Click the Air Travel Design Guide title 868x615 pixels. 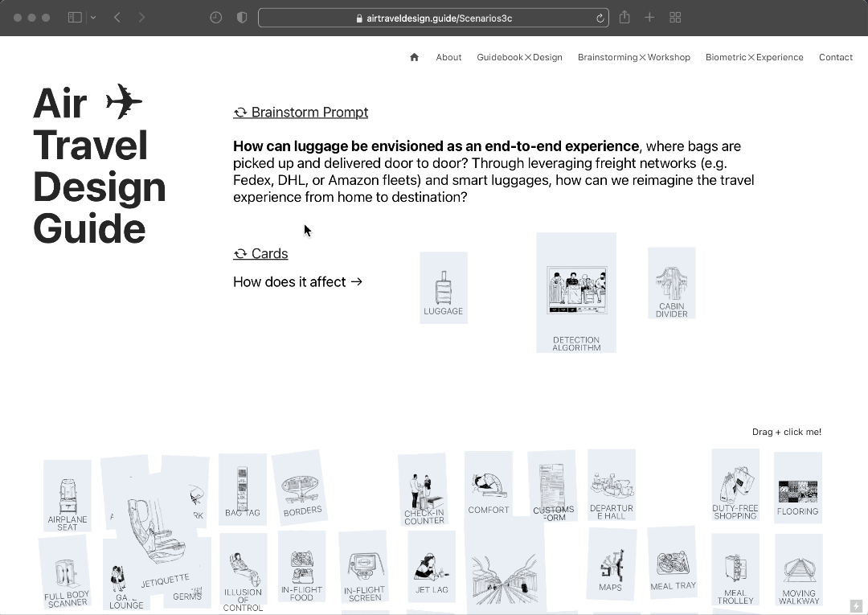tap(100, 165)
